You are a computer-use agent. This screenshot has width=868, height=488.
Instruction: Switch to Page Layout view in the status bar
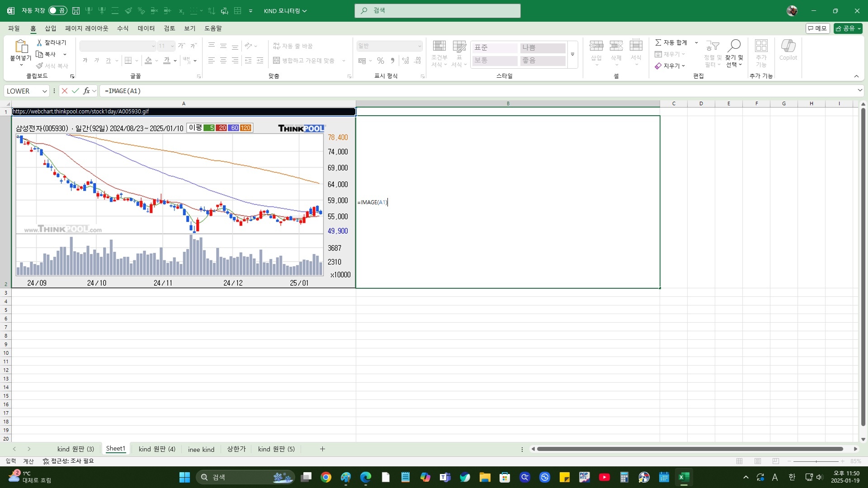point(758,461)
